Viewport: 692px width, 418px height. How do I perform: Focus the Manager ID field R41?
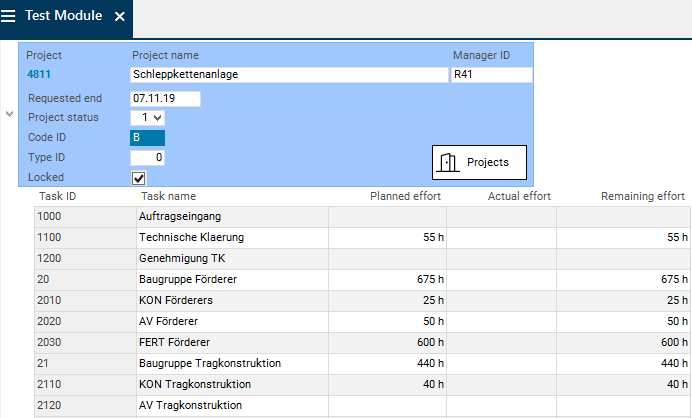(491, 74)
